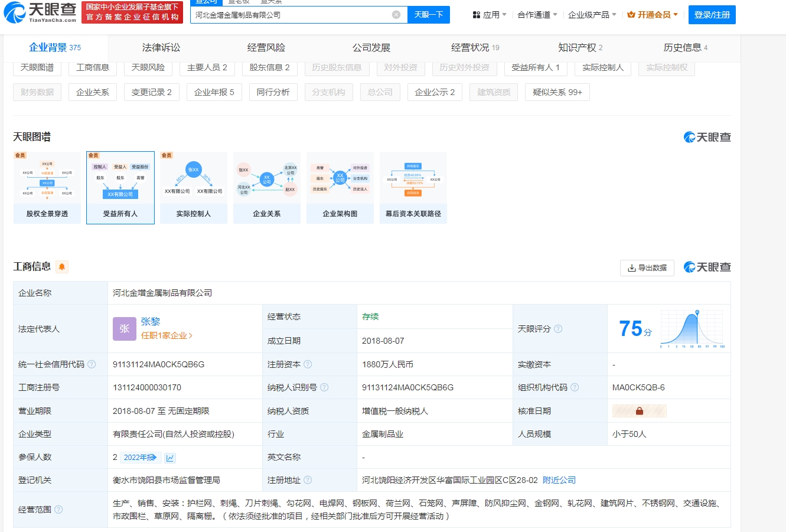Viewport: 786px width, 532px height.
Task: Click the 登录/注册 button
Action: (712, 15)
